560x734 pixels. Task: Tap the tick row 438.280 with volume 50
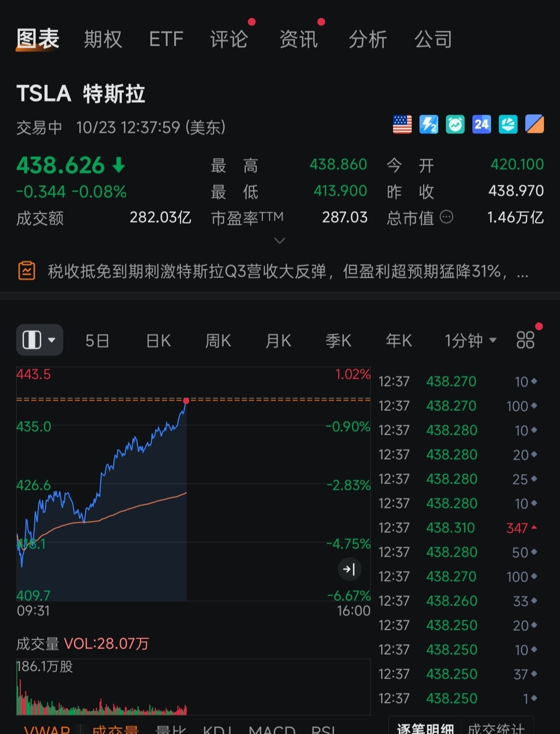[458, 552]
